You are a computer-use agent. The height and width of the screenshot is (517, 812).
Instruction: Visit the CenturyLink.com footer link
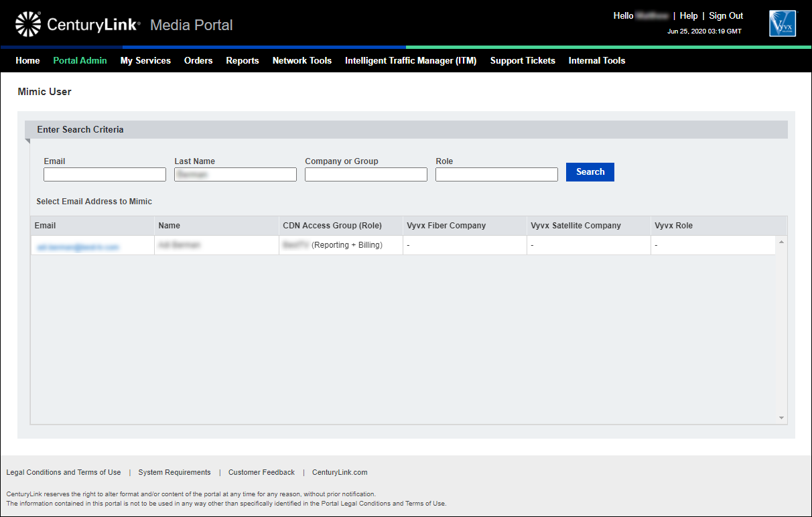(x=340, y=472)
